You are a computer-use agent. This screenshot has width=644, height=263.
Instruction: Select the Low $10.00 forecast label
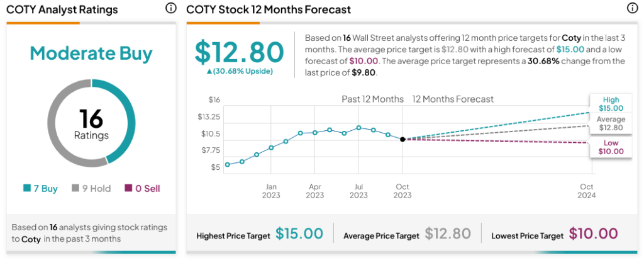[611, 147]
